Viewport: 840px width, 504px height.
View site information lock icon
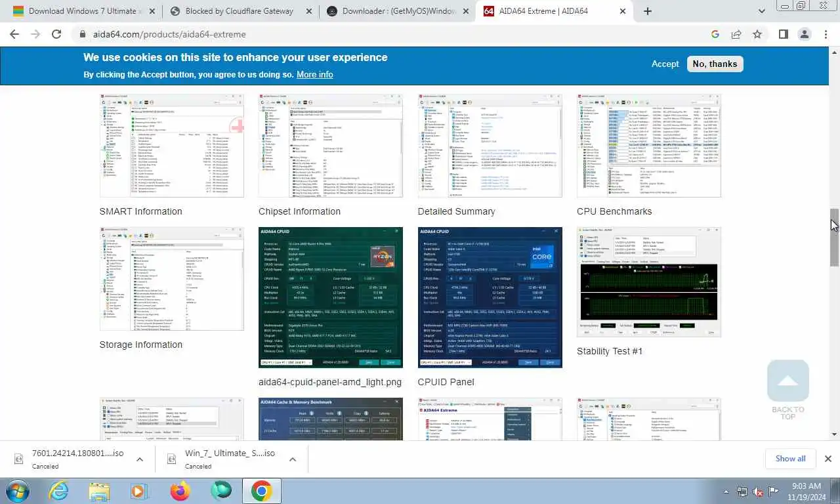point(83,34)
